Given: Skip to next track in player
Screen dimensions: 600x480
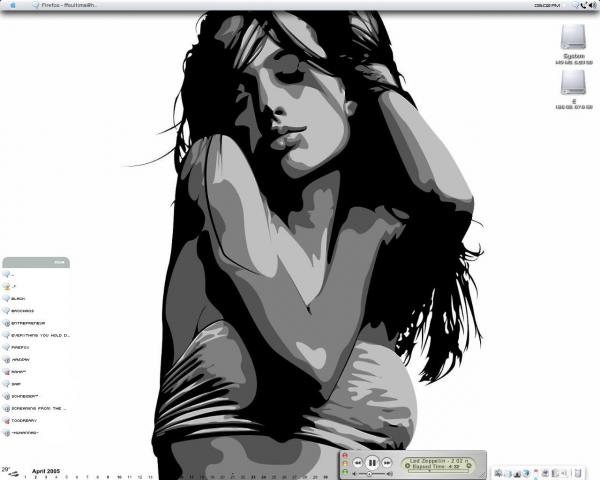Looking at the screenshot, I should [387, 463].
